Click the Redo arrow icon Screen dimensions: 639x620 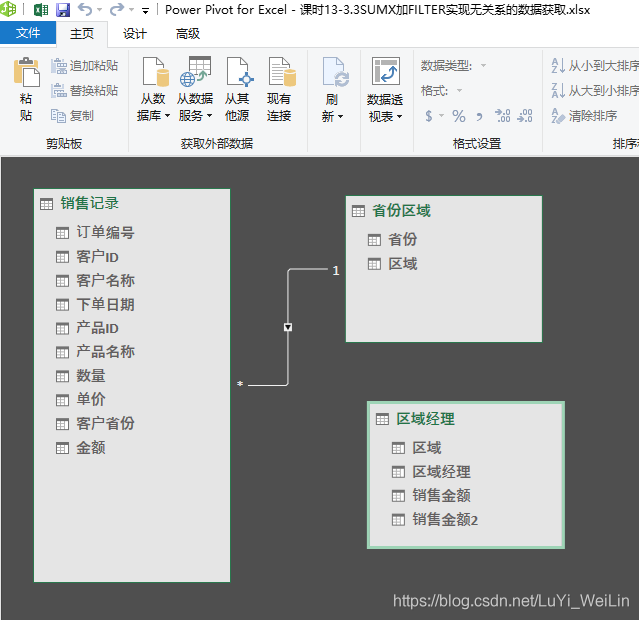point(117,9)
